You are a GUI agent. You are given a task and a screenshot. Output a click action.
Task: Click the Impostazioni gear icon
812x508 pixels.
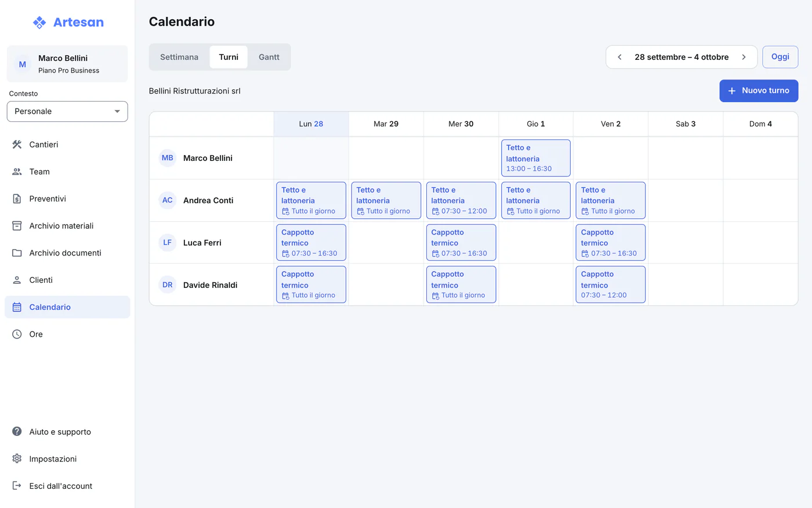click(x=17, y=459)
